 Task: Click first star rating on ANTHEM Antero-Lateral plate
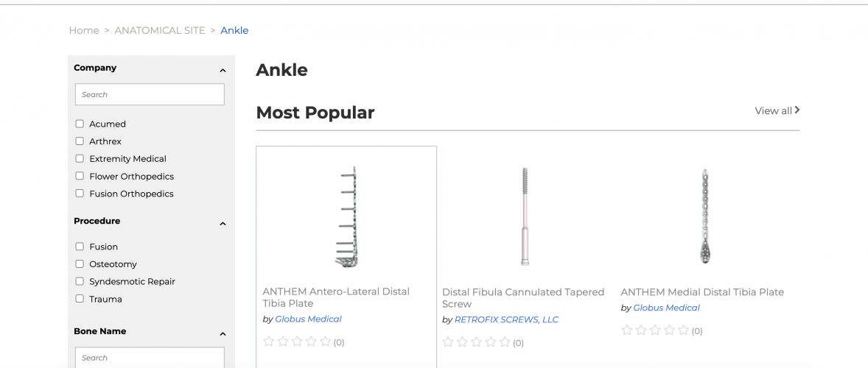tap(268, 342)
